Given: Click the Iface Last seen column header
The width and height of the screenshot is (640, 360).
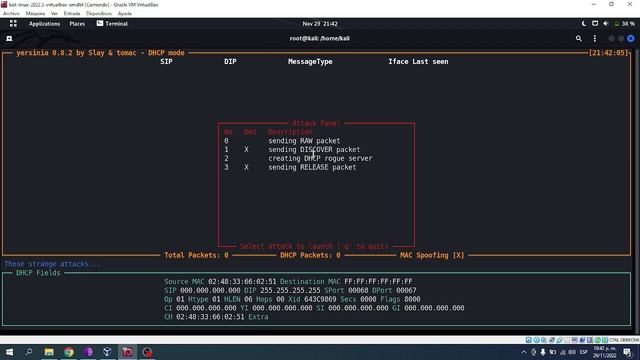Looking at the screenshot, I should (418, 62).
